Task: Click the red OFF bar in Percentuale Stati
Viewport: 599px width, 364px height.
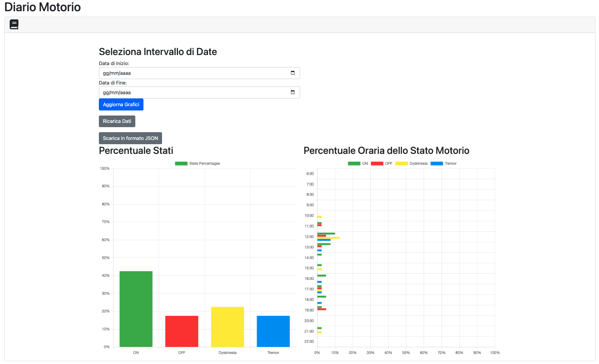Action: [x=182, y=331]
